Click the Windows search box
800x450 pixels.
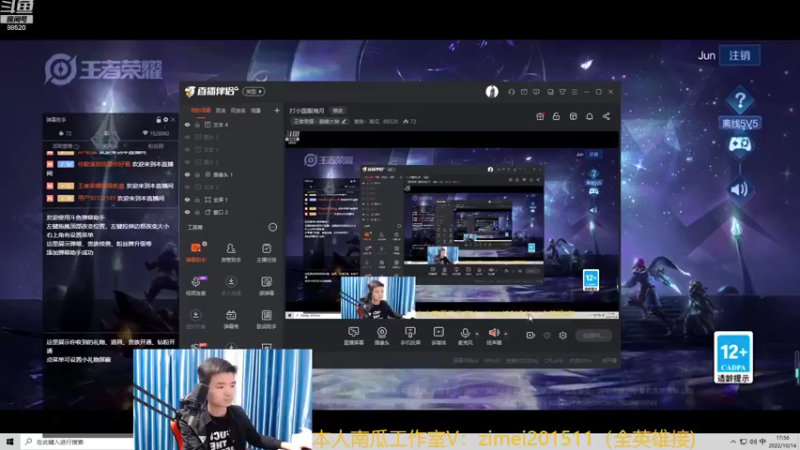pyautogui.click(x=77, y=442)
